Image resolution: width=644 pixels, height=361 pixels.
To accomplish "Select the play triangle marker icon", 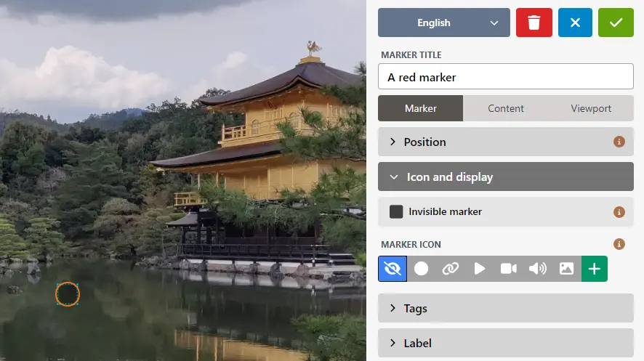I will [x=480, y=269].
